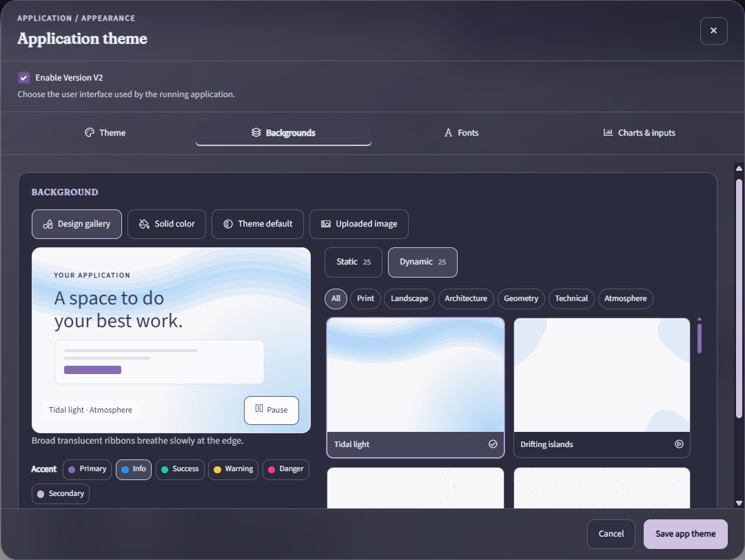Image resolution: width=745 pixels, height=560 pixels.
Task: Go to the Charts & inputs tab
Action: tap(639, 133)
